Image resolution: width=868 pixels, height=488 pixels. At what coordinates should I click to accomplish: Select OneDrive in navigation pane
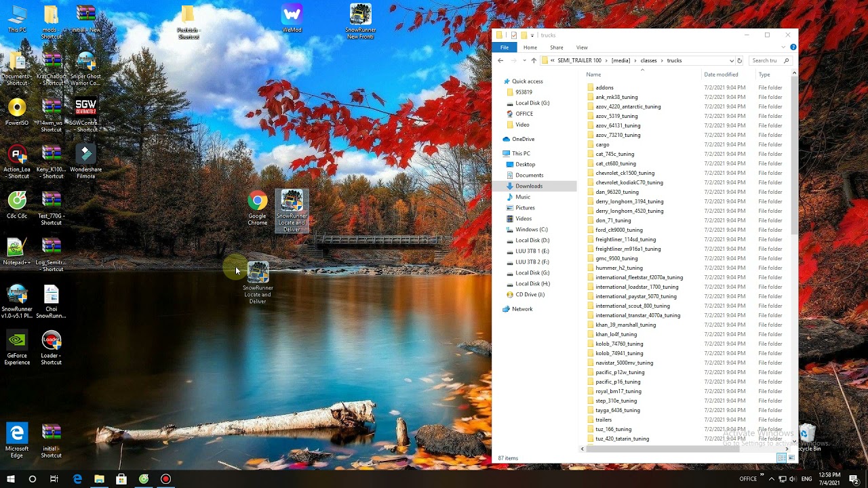coord(523,139)
